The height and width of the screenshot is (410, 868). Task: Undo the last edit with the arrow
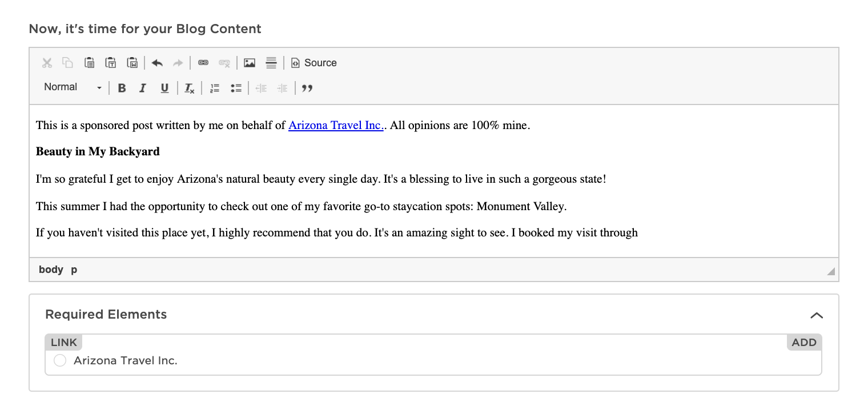click(x=157, y=63)
